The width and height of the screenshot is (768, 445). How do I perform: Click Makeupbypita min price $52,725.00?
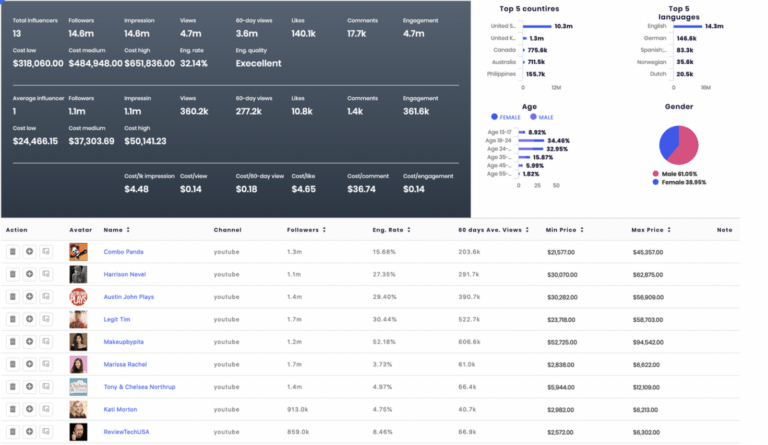point(562,342)
